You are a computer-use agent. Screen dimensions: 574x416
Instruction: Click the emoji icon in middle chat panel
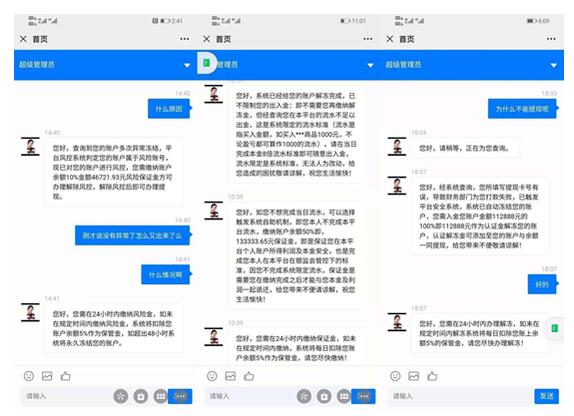pos(212,376)
